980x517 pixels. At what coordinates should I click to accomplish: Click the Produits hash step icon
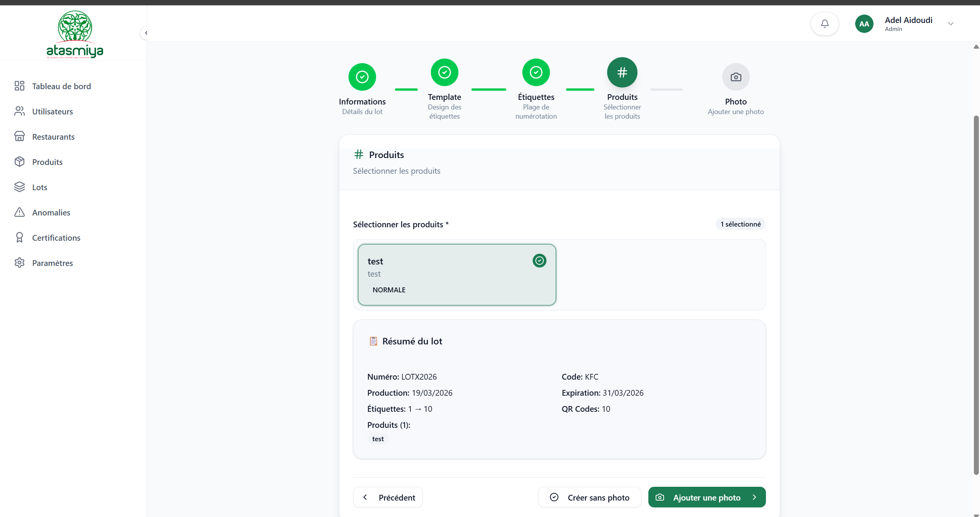[x=622, y=72]
